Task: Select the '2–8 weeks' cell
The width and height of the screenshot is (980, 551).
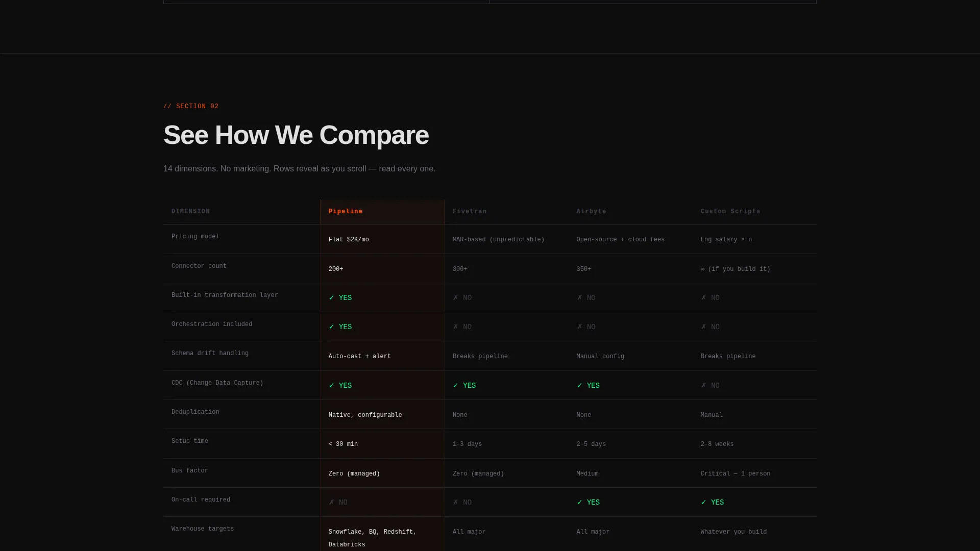Action: 717,444
